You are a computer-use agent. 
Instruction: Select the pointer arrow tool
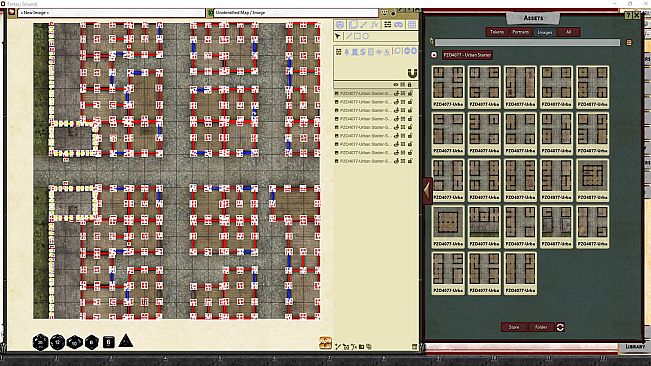338,36
